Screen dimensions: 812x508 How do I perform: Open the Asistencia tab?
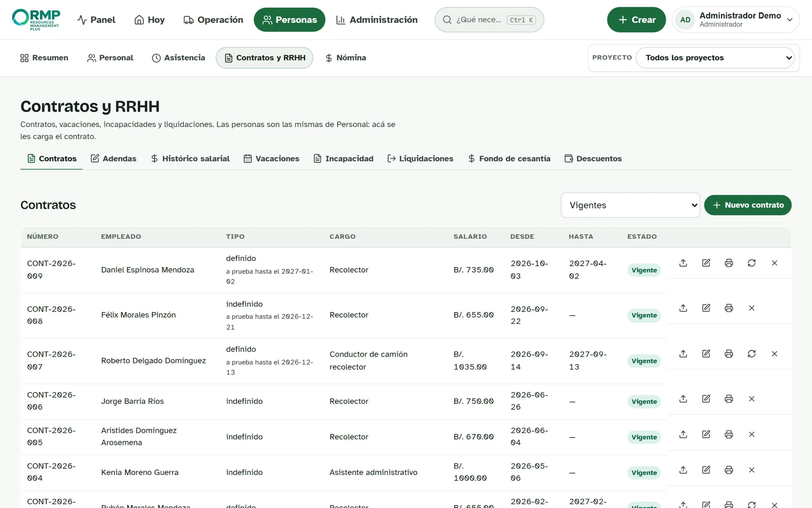tap(178, 58)
